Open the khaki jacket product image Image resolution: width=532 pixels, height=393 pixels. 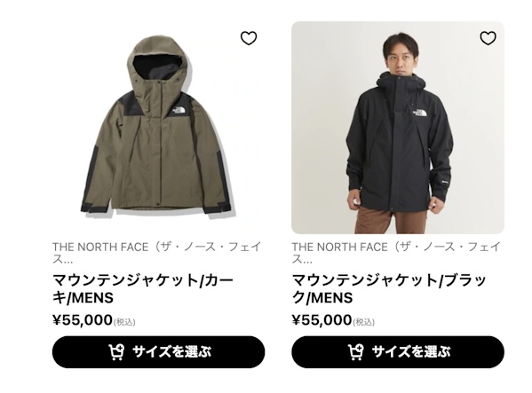tap(158, 128)
